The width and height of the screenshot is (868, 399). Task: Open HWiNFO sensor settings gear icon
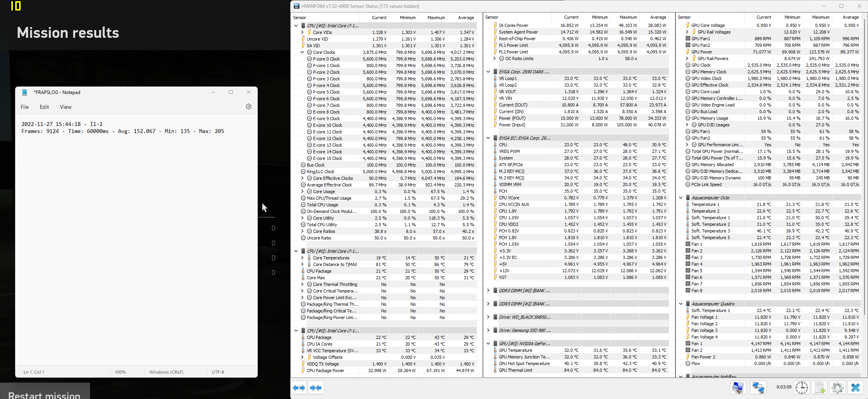[838, 388]
